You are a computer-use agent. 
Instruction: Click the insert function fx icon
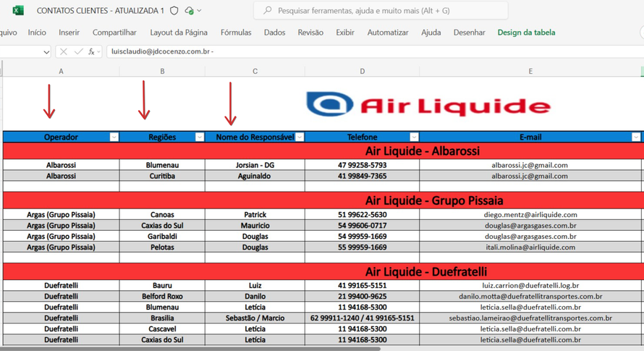coord(92,52)
